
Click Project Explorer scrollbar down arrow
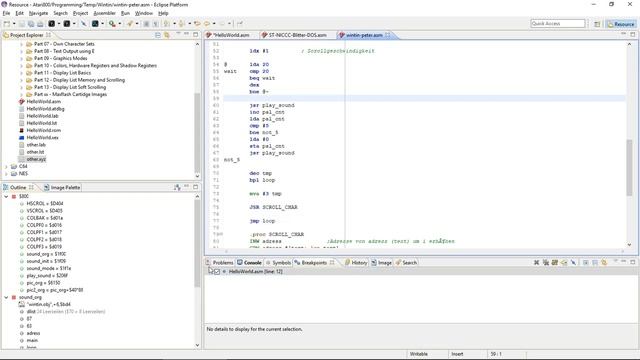click(198, 176)
